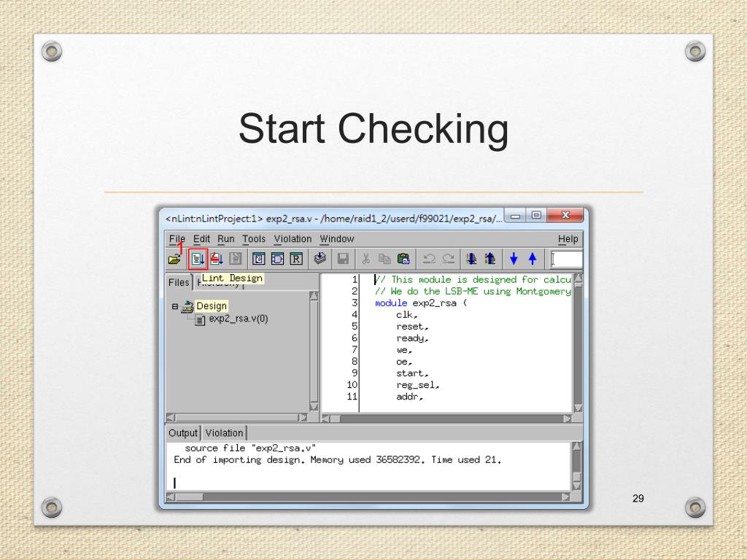Click the output pane horizontal scrollbar
Screen dimensions: 747x560
pos(368,497)
